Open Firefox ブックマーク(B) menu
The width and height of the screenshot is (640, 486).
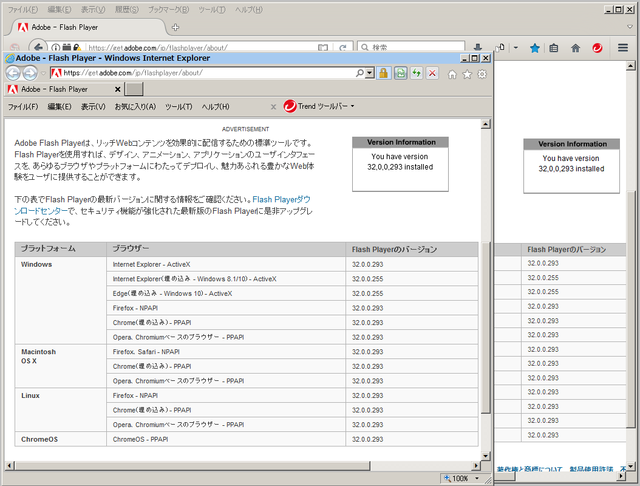169,9
